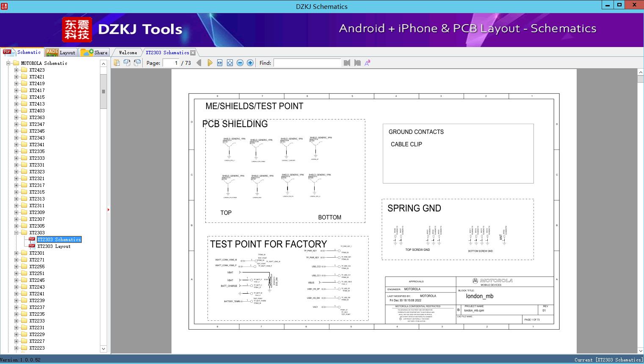Click the copy/paste document toolbar icon

tap(117, 63)
